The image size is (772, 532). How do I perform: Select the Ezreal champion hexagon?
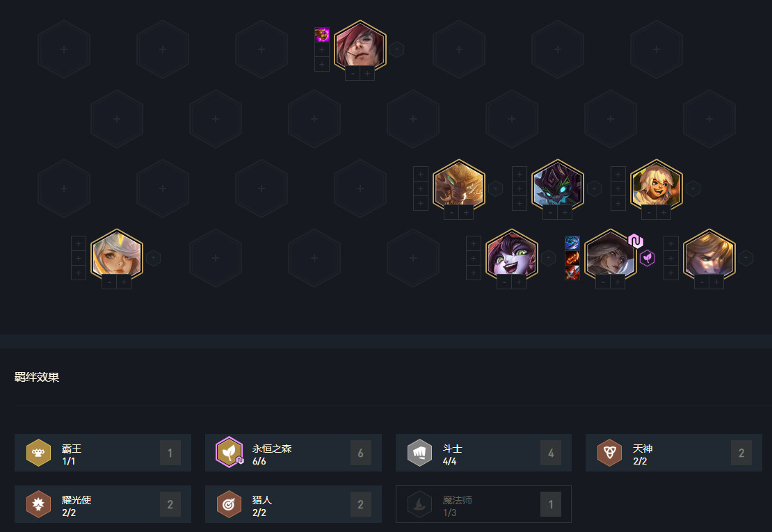coord(709,255)
